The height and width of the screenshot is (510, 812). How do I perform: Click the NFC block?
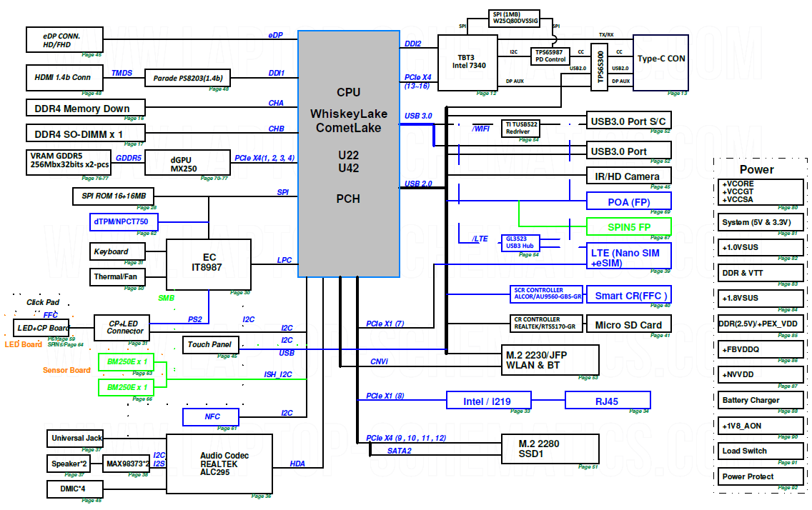[x=211, y=417]
